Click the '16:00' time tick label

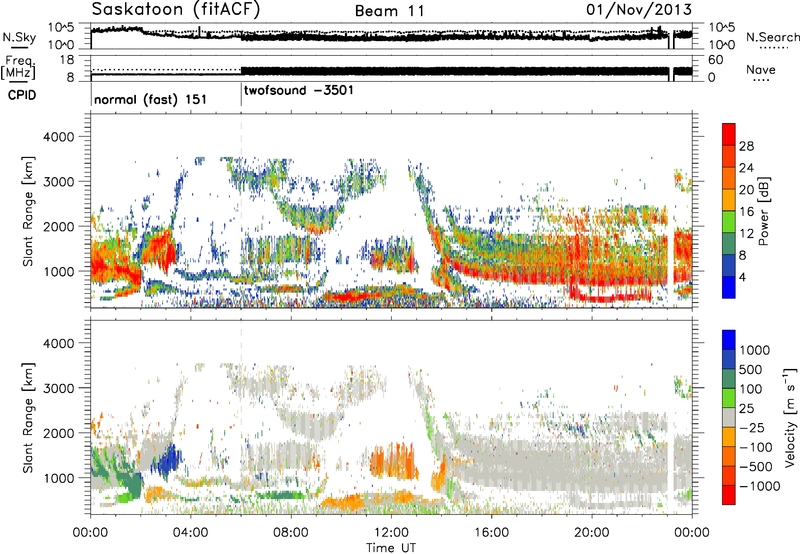click(491, 533)
